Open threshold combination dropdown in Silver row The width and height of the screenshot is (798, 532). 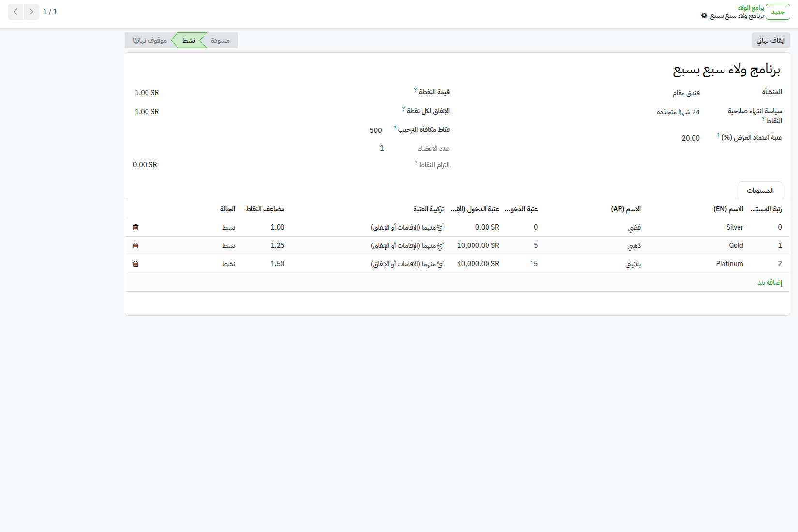[407, 227]
